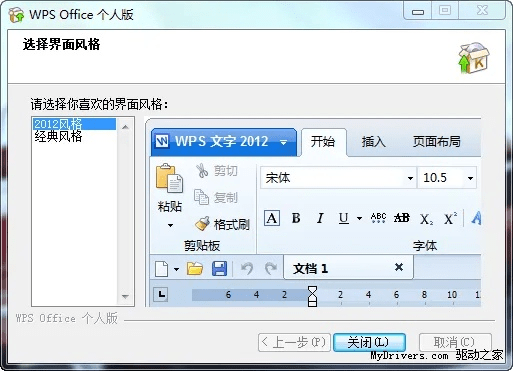Click the undo arrow icon
Screen dimensions: 513x371
247,268
